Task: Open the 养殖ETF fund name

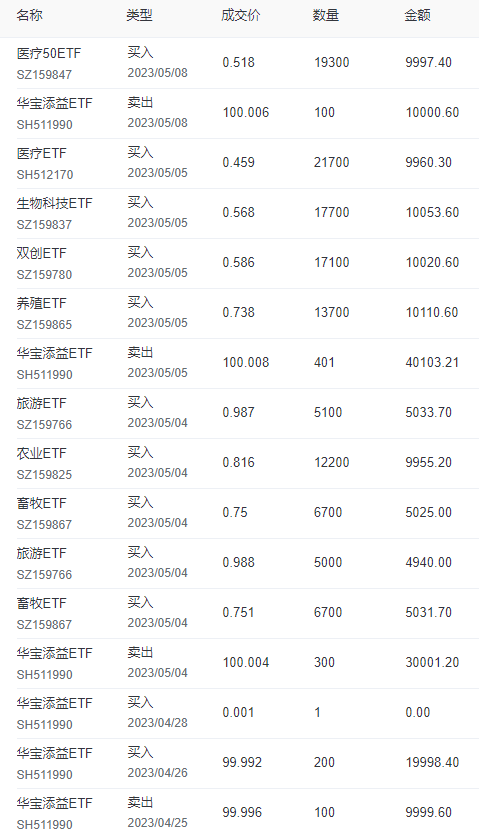Action: (41, 303)
